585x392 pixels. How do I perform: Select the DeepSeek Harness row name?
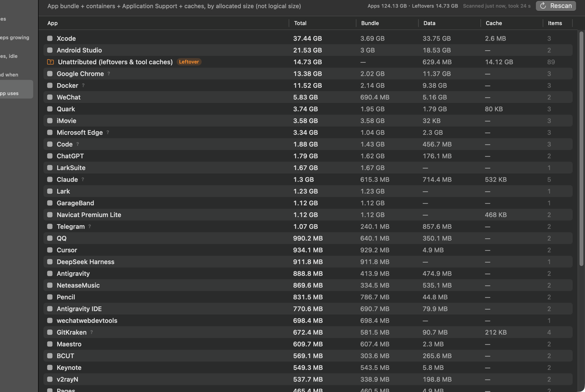click(86, 262)
